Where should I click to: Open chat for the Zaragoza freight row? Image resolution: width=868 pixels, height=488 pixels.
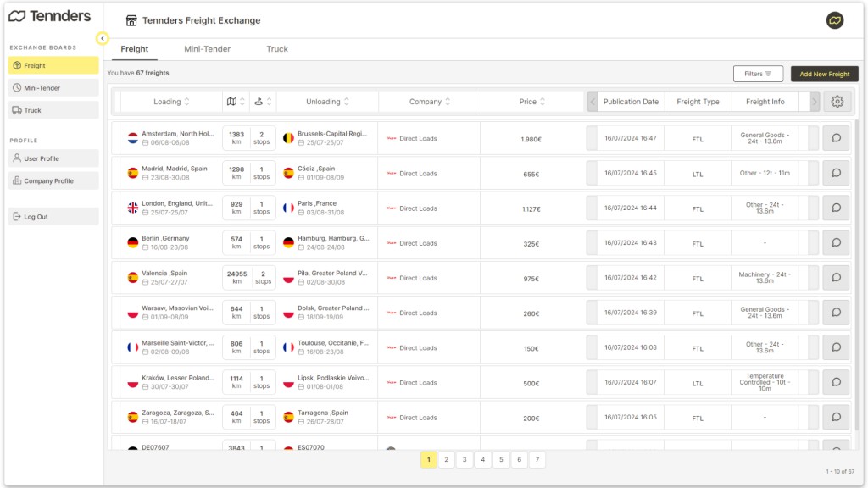(x=837, y=417)
